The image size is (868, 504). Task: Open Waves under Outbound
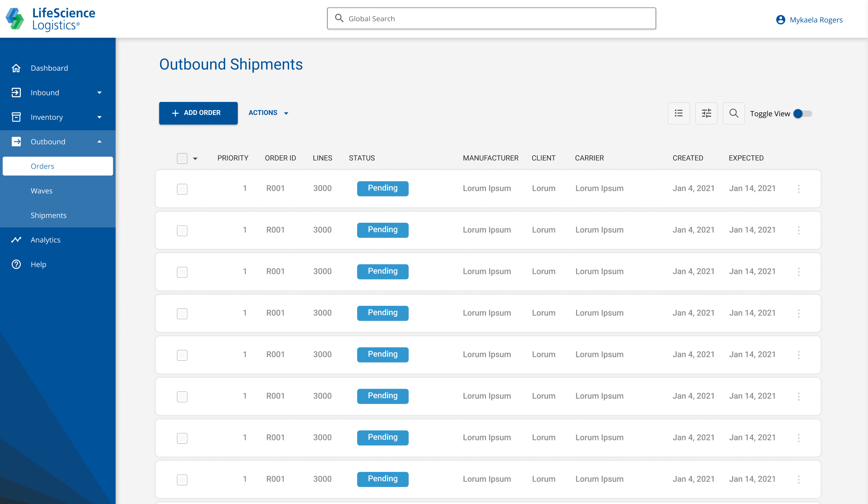click(x=42, y=191)
